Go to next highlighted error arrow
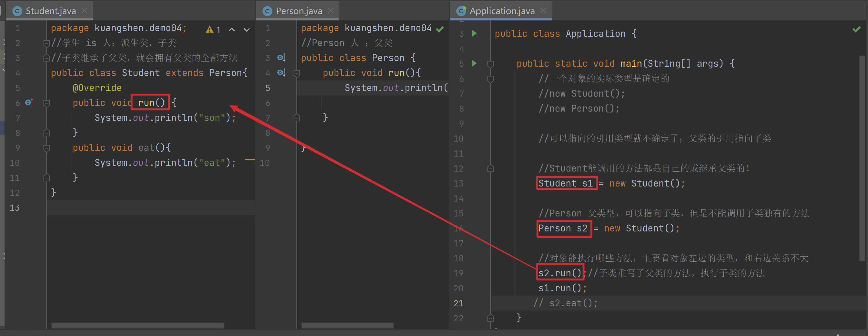The width and height of the screenshot is (868, 336). tap(247, 30)
